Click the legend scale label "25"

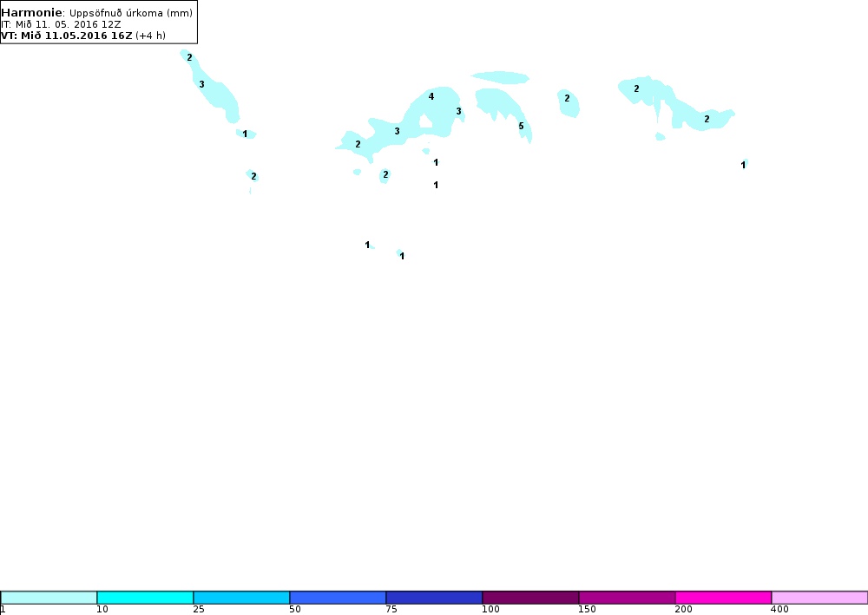point(199,610)
